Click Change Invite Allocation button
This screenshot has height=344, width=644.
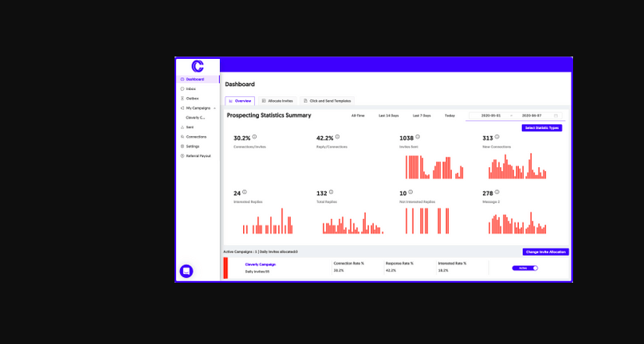[546, 252]
